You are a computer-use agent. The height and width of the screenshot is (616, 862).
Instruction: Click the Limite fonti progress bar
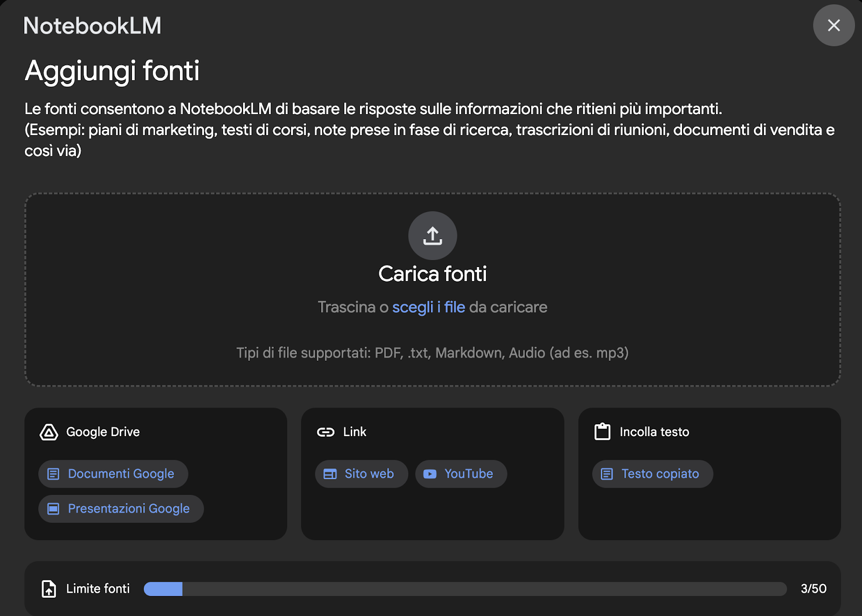pos(465,589)
